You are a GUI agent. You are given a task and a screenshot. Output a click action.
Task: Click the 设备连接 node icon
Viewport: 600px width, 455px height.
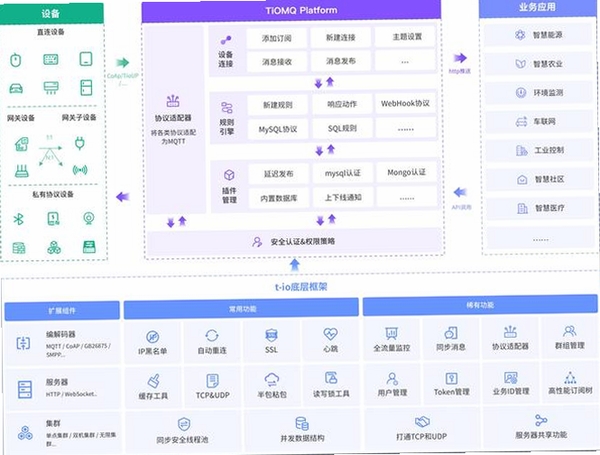226,40
